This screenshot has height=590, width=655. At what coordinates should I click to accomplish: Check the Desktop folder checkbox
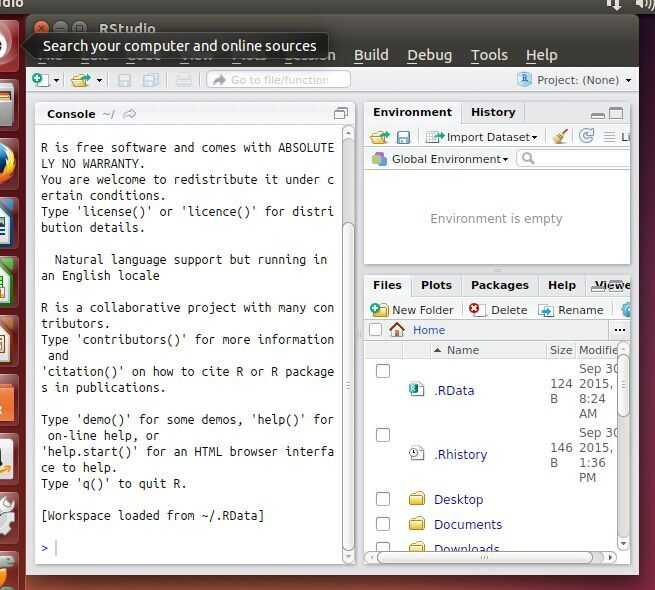[383, 499]
